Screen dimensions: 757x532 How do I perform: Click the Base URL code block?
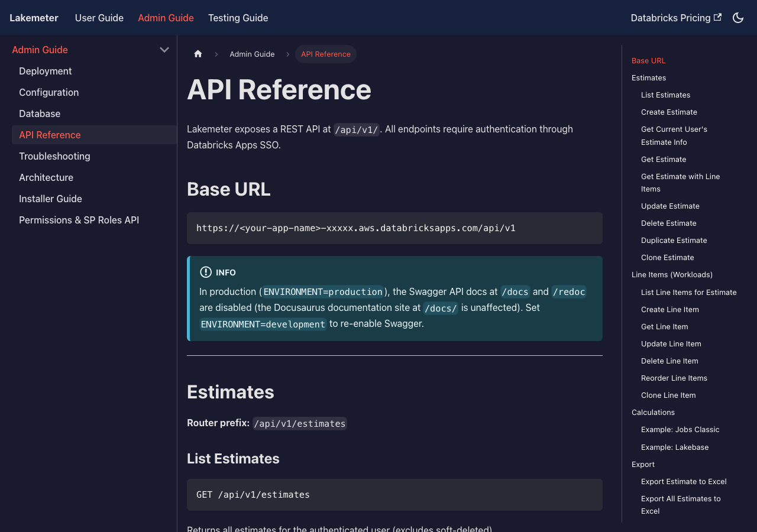click(x=394, y=228)
